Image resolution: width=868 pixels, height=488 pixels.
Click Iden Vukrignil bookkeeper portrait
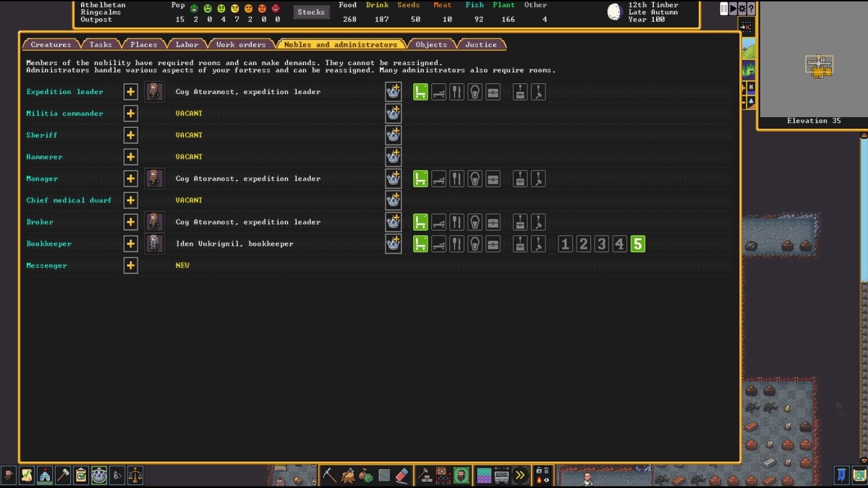point(154,244)
